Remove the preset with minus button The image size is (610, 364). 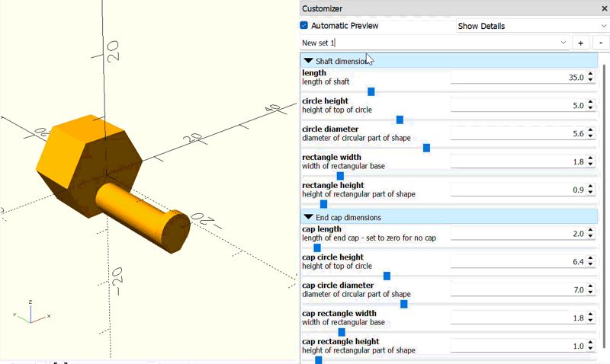click(x=601, y=43)
